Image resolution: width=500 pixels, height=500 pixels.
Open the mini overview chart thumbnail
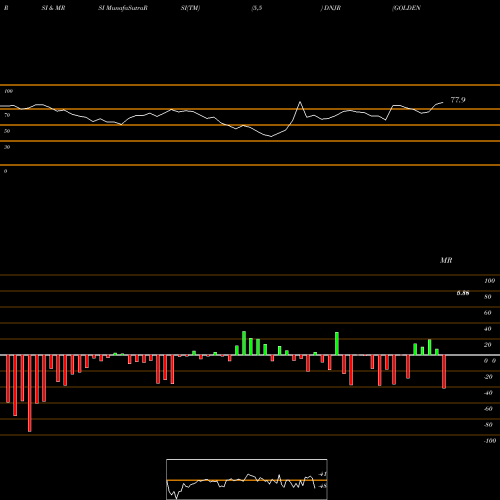tap(247, 479)
